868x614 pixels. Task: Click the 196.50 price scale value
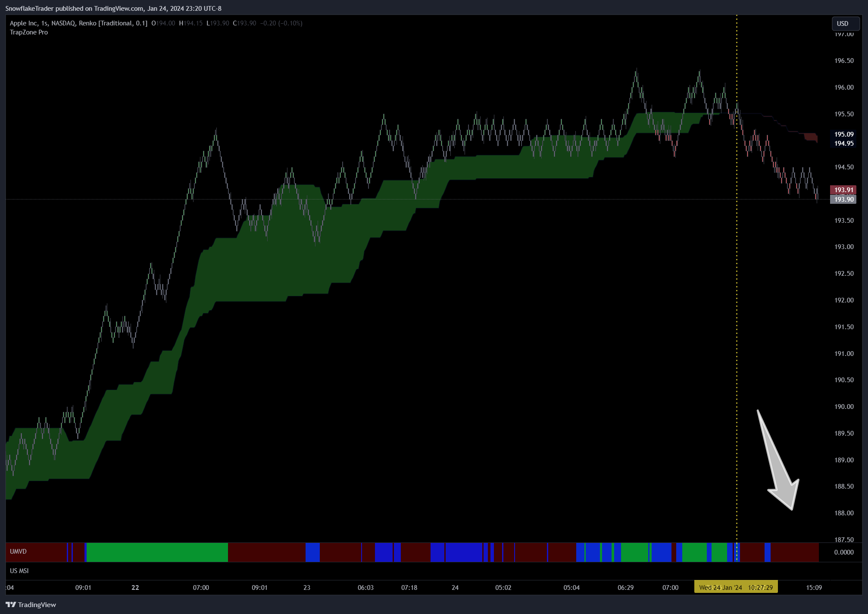[x=844, y=61]
